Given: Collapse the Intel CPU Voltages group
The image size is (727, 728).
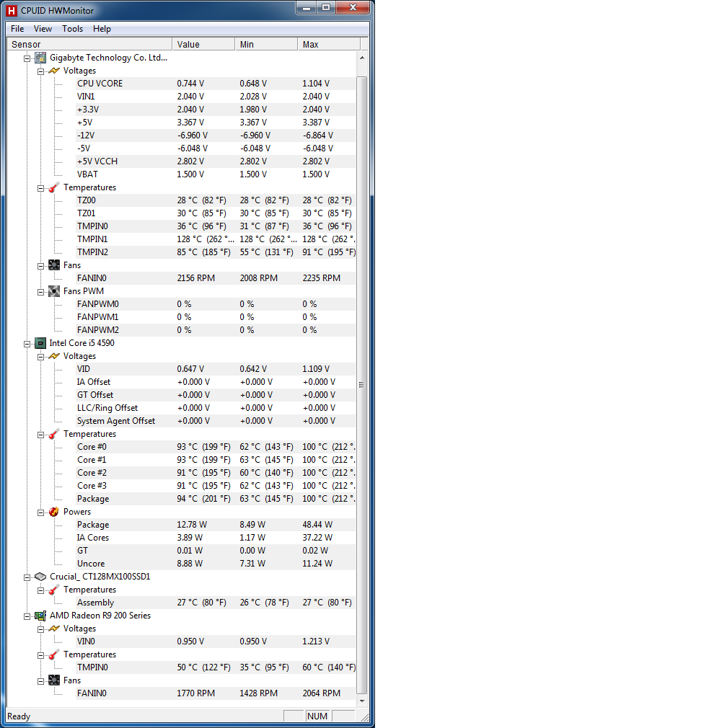Looking at the screenshot, I should (40, 357).
